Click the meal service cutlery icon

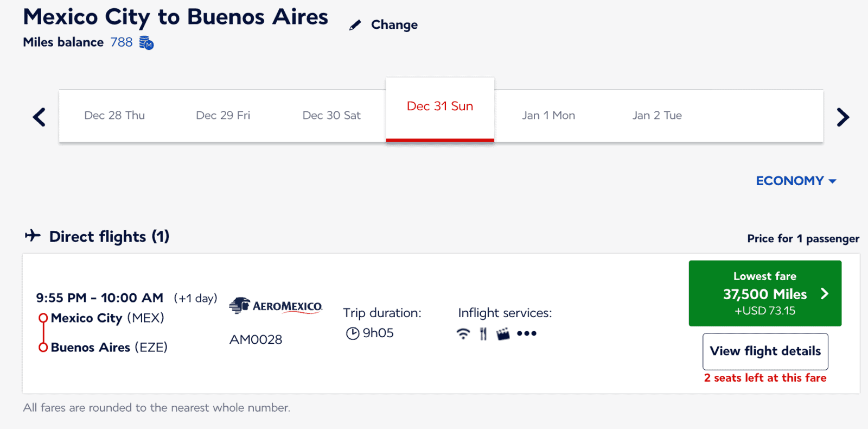tap(483, 333)
